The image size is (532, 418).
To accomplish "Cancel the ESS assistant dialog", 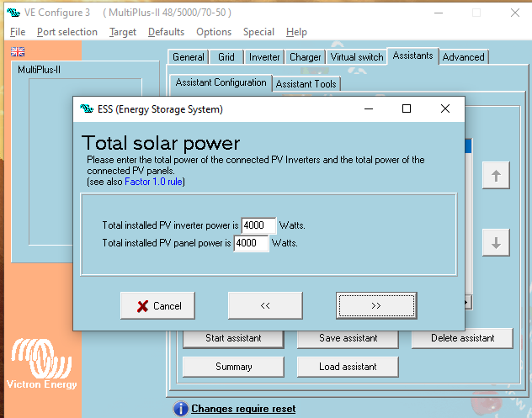I will pyautogui.click(x=157, y=306).
